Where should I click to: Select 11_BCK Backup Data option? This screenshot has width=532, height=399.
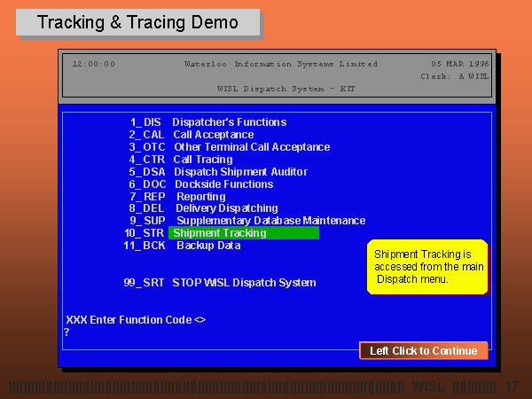point(182,246)
